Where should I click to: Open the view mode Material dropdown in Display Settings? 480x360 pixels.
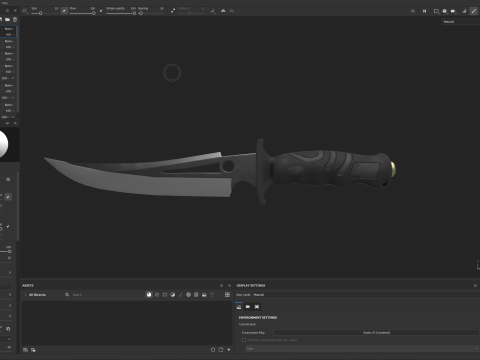coord(366,295)
